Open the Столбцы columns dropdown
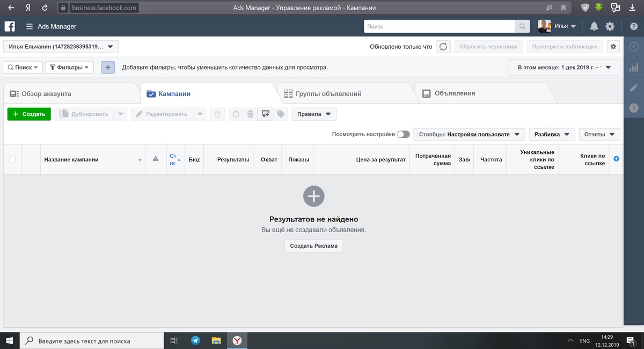Screen dimensions: 644x349 470,134
